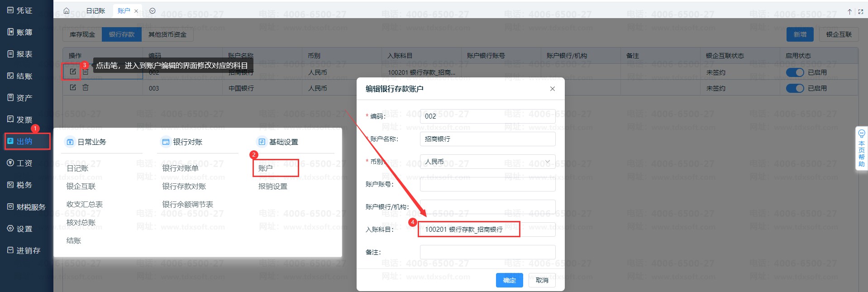Click the up arrow icon at top right
Viewport: 868px width, 292px height.
[x=849, y=11]
